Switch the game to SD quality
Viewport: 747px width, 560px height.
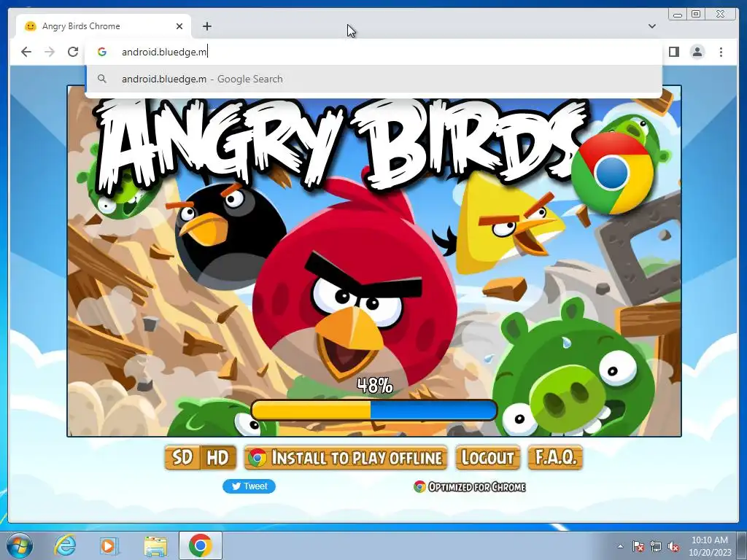point(182,458)
